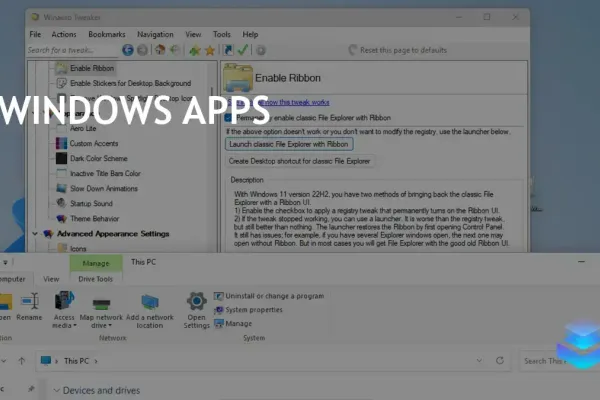Screen dimensions: 600x400
Task: Open the Help menu
Action: coord(250,34)
